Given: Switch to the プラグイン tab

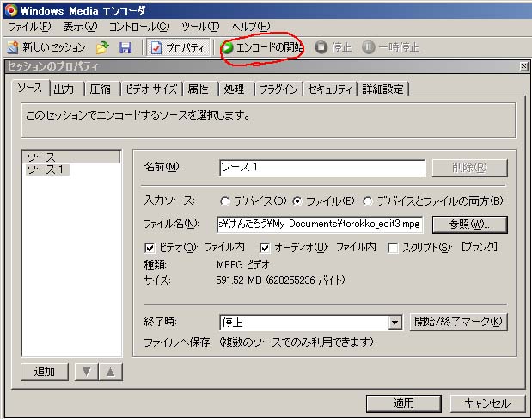Looking at the screenshot, I should click(x=279, y=89).
